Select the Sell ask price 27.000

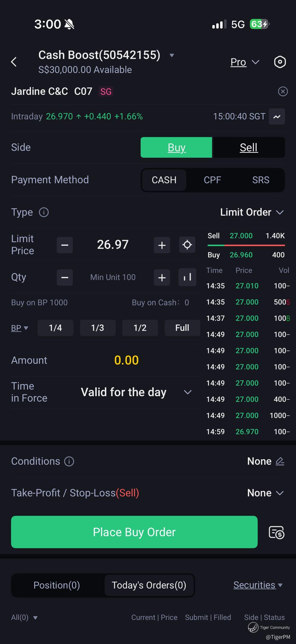(x=241, y=236)
